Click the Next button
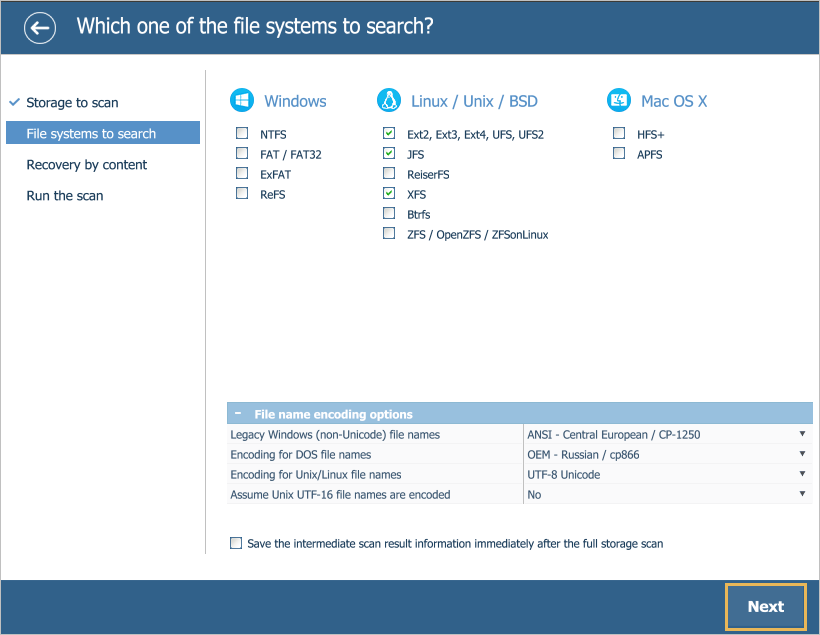The image size is (820, 635). (766, 606)
